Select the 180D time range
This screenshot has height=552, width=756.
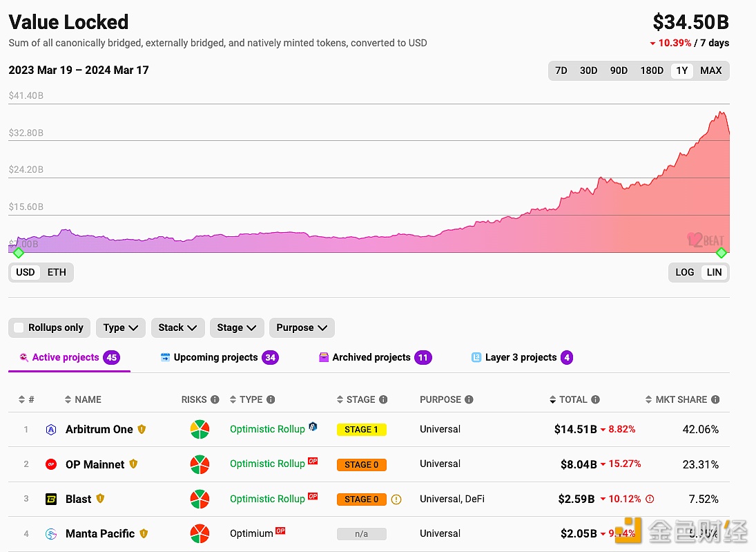pos(652,70)
